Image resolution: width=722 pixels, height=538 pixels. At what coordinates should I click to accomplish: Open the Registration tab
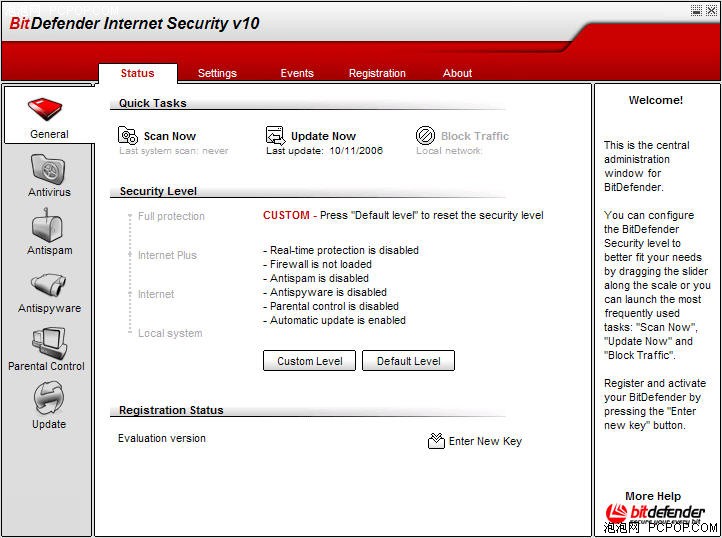click(x=377, y=73)
